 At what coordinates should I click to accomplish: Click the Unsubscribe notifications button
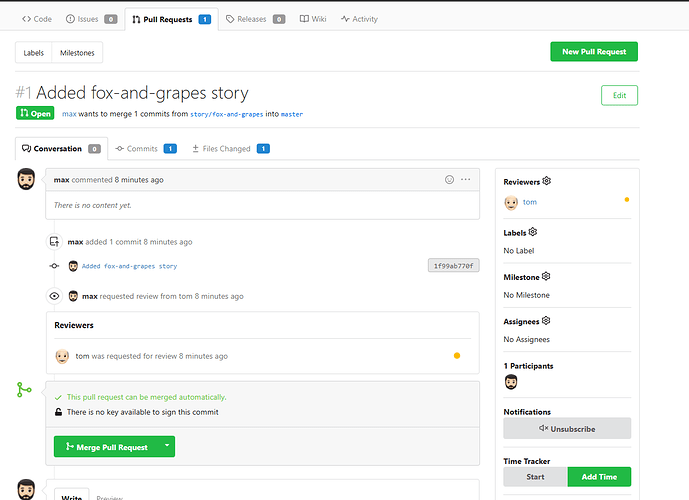(567, 428)
